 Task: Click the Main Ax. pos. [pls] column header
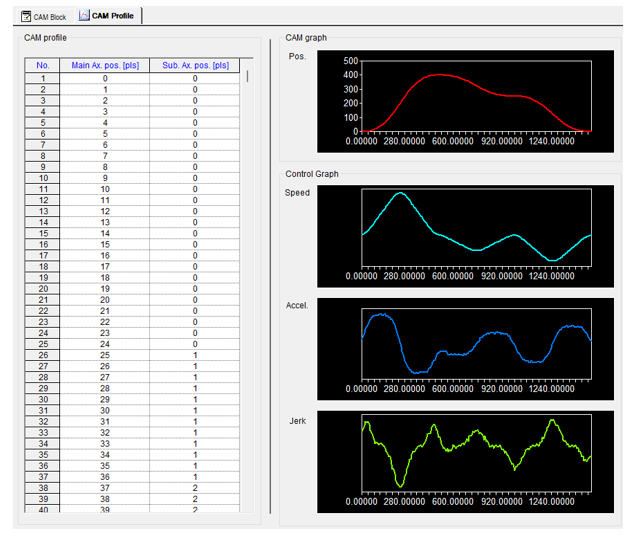[105, 65]
